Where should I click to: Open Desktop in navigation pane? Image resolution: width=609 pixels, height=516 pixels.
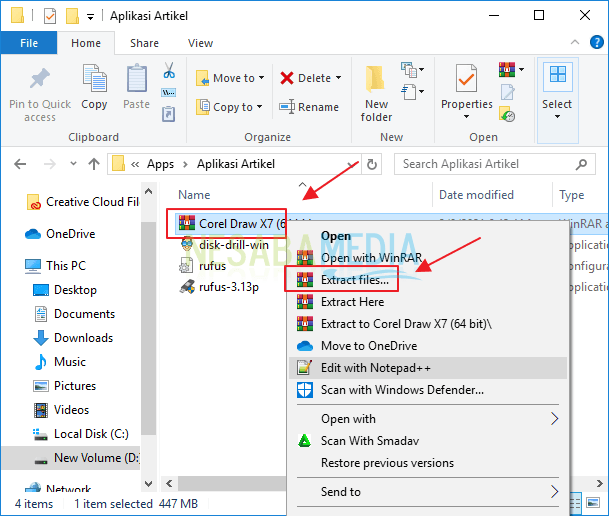click(65, 290)
